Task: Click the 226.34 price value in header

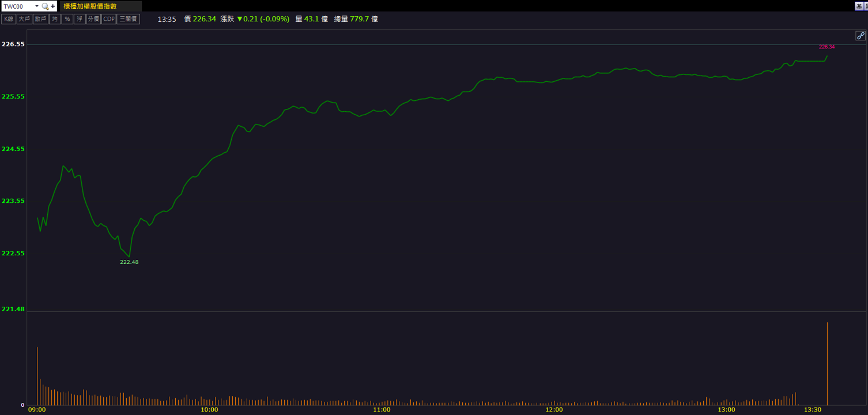Action: pyautogui.click(x=204, y=19)
